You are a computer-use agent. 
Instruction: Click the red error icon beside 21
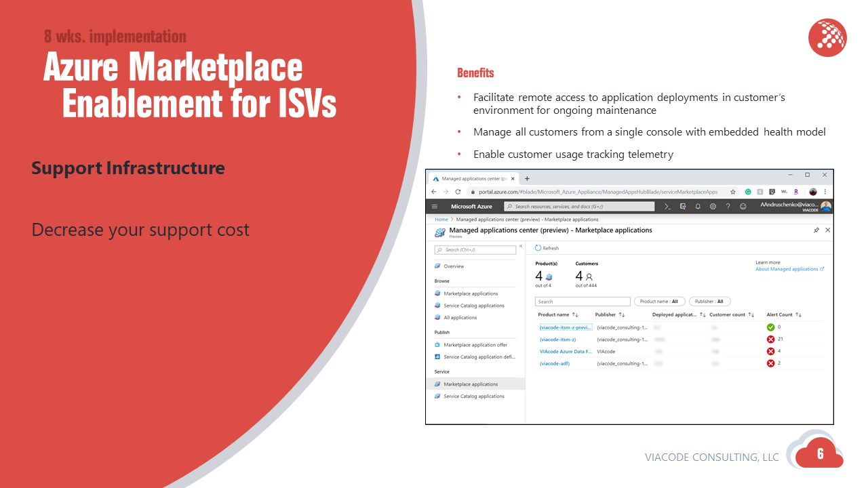[770, 340]
